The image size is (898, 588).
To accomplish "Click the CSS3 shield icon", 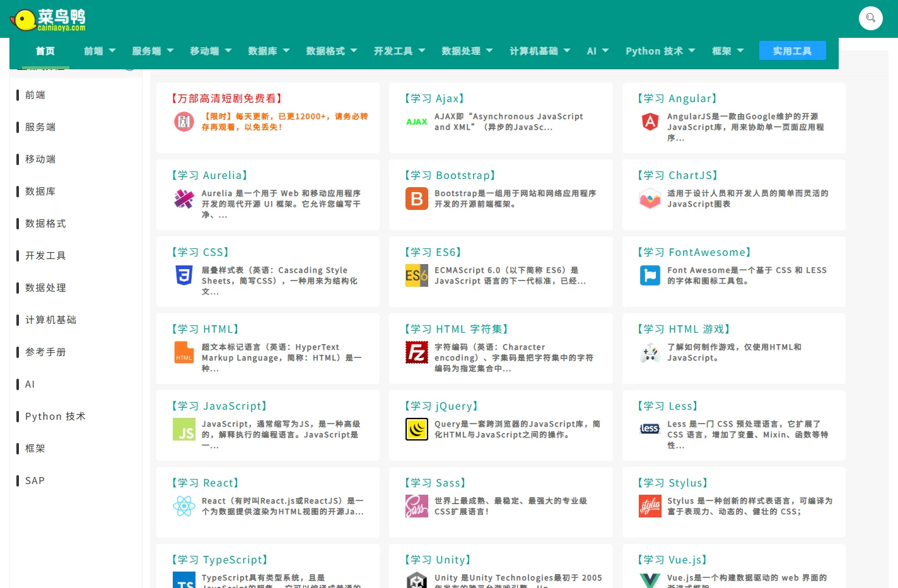I will click(184, 275).
